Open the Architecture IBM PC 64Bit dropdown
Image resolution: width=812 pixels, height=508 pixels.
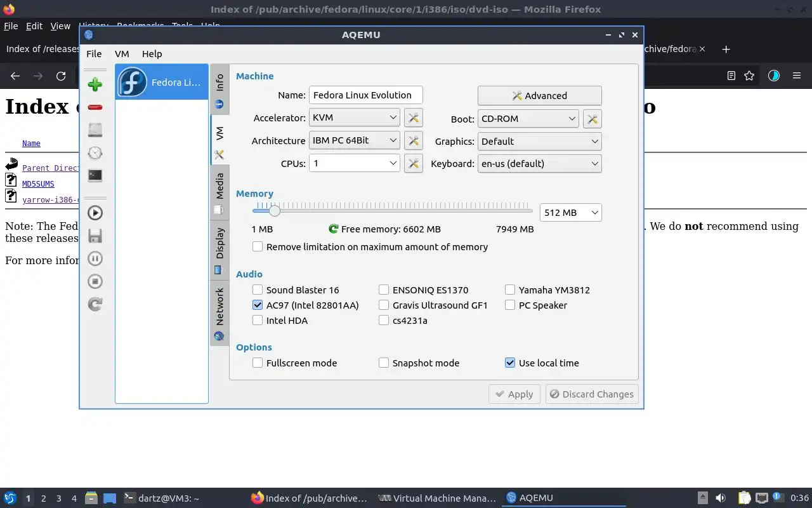click(354, 140)
